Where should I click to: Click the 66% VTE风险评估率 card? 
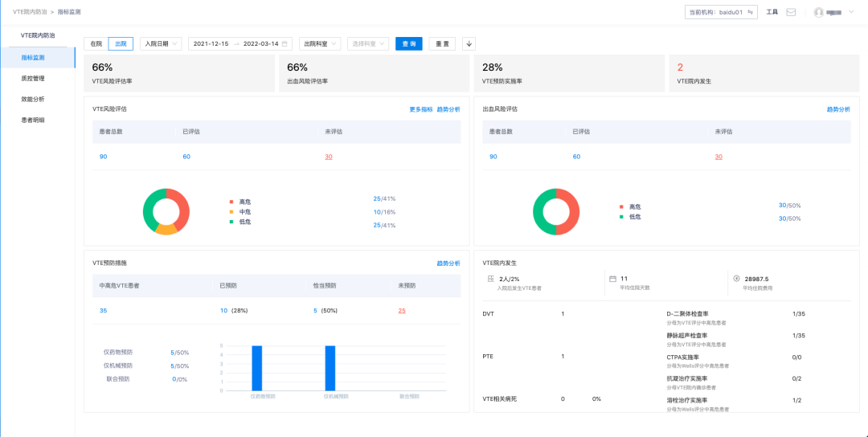point(179,74)
